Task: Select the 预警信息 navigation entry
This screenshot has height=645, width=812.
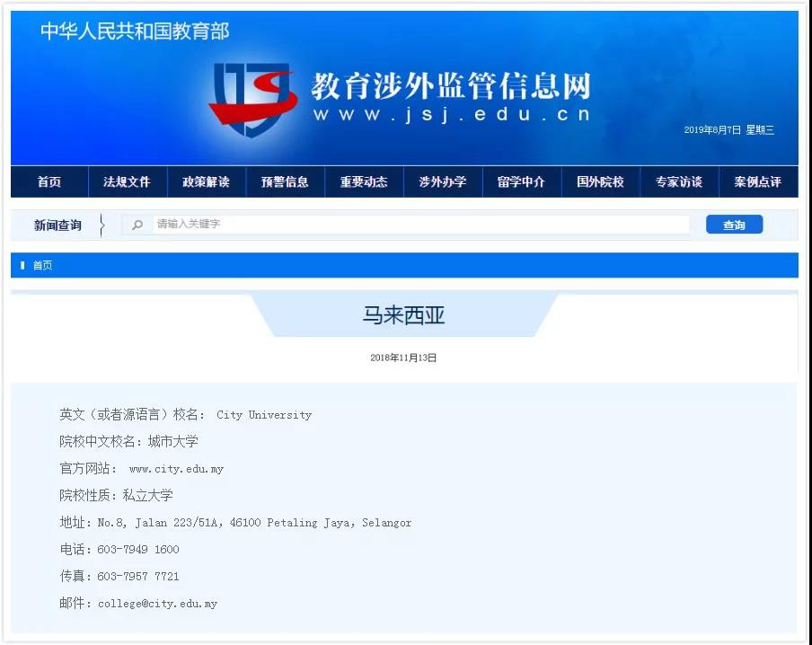Action: 285,181
